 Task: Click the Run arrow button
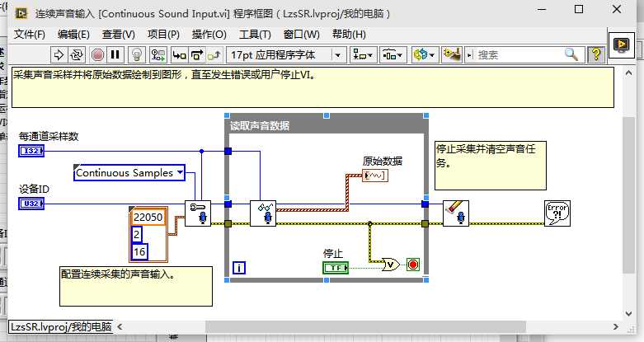(59, 54)
